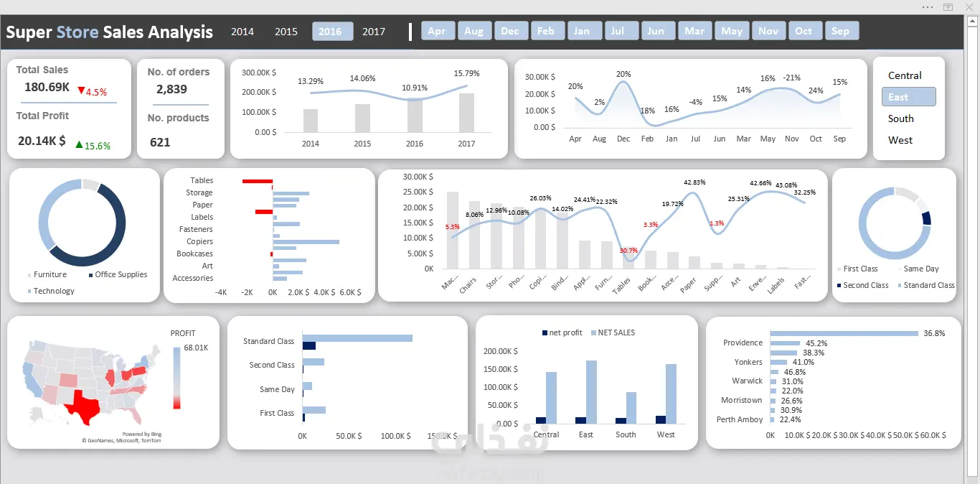Screen dimensions: 980x484
Task: Select the Dec month slicer button
Action: tap(509, 31)
